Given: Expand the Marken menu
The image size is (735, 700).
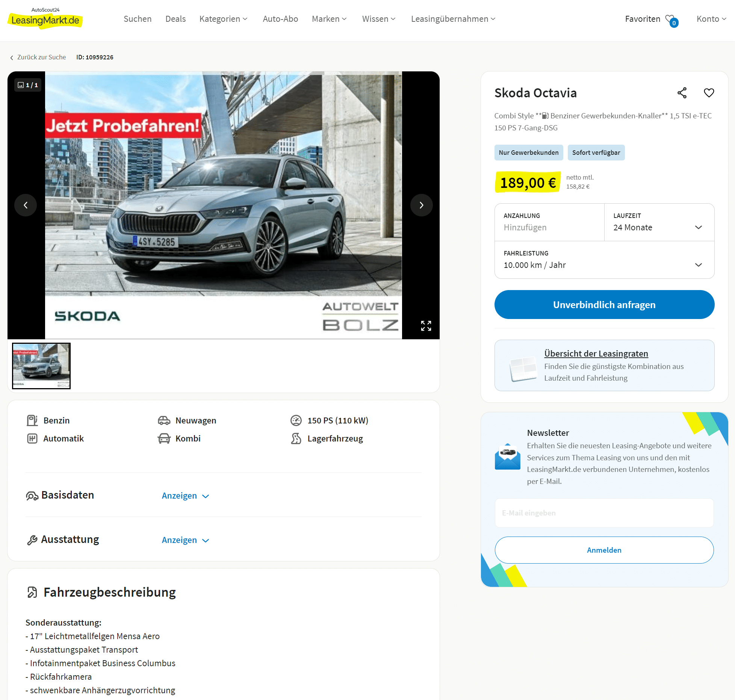Looking at the screenshot, I should [329, 19].
